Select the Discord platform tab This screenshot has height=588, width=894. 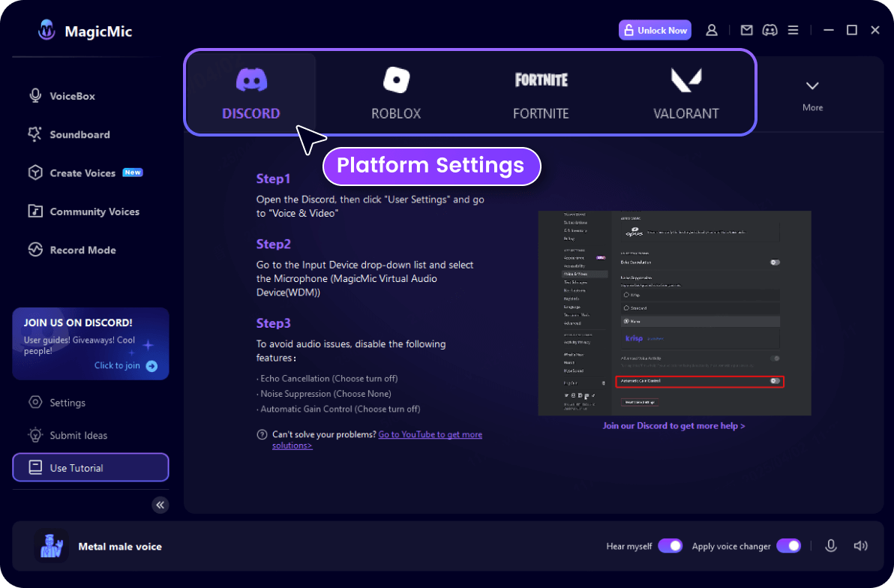point(251,93)
